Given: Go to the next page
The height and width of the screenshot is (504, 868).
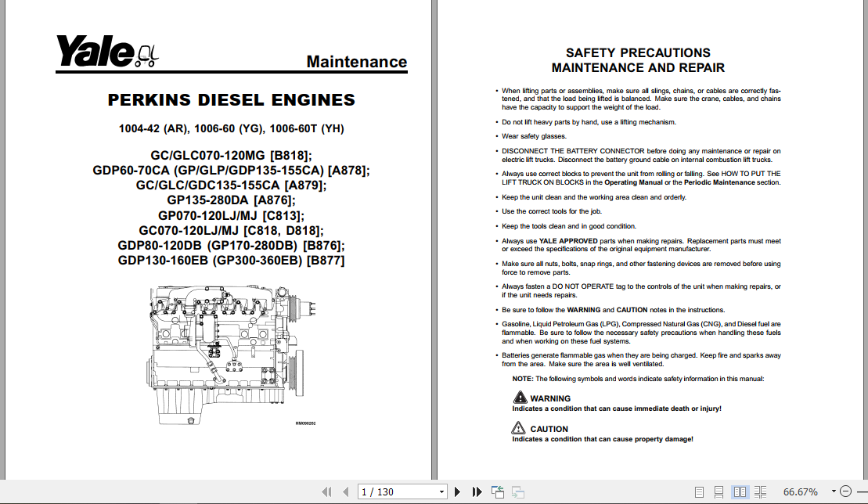Looking at the screenshot, I should tap(457, 491).
